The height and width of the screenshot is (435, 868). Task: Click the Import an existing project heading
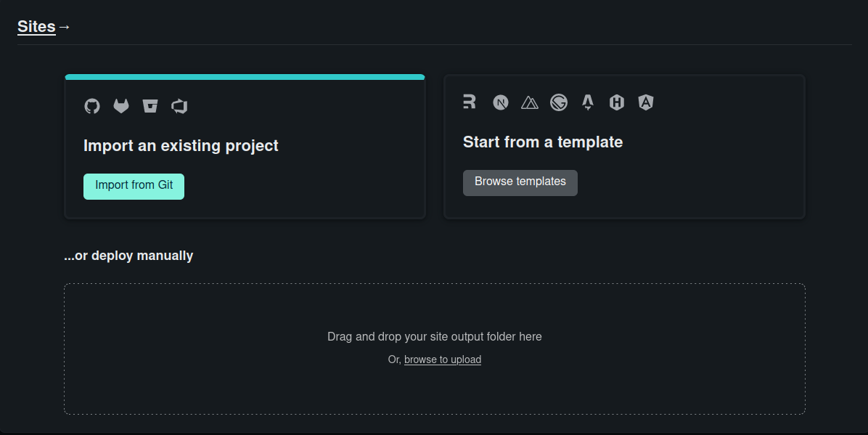(181, 146)
